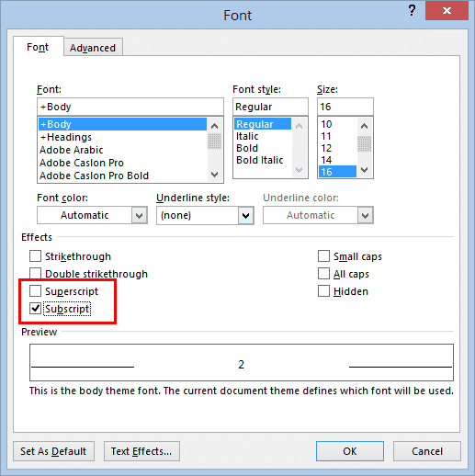Click the Font style input field
Viewport: 475px width, 476px height.
pos(270,107)
